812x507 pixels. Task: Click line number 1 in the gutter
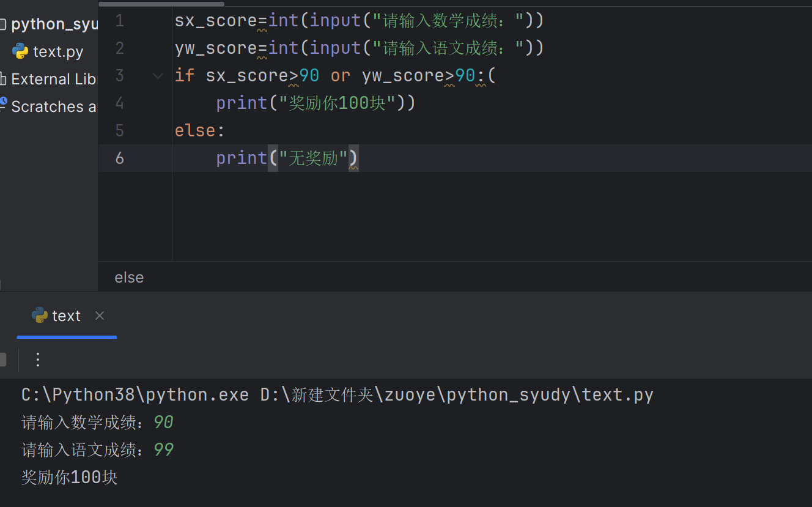point(119,21)
